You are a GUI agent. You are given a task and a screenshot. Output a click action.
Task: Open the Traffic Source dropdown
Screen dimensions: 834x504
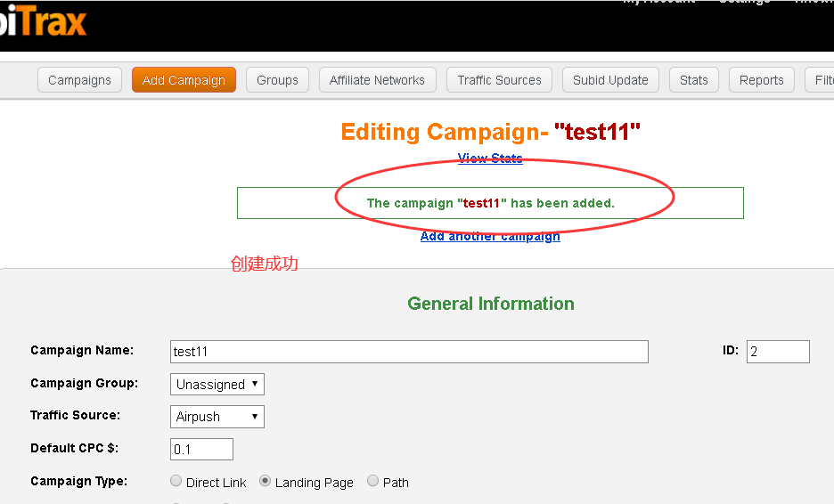click(x=217, y=417)
